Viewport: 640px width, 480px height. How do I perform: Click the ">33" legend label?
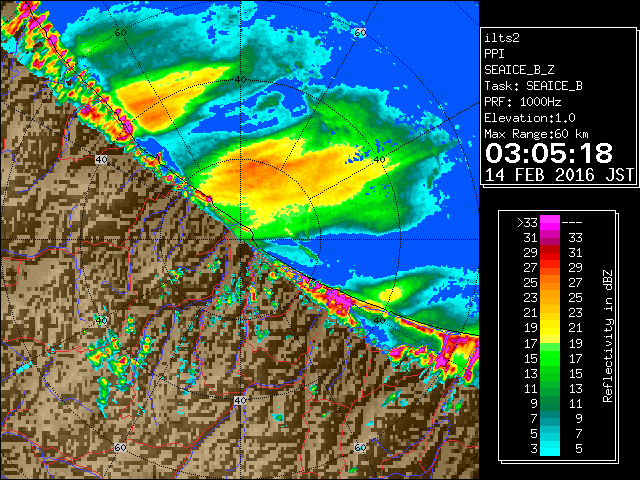[527, 223]
